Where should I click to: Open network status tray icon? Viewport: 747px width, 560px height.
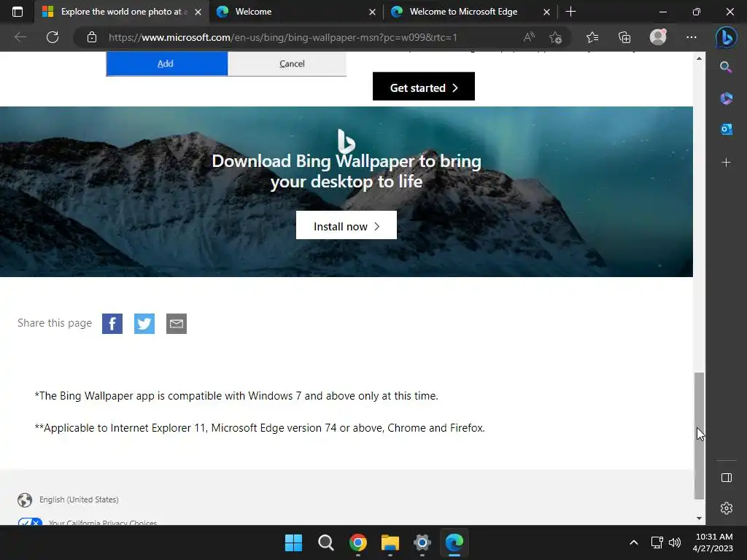pyautogui.click(x=657, y=542)
